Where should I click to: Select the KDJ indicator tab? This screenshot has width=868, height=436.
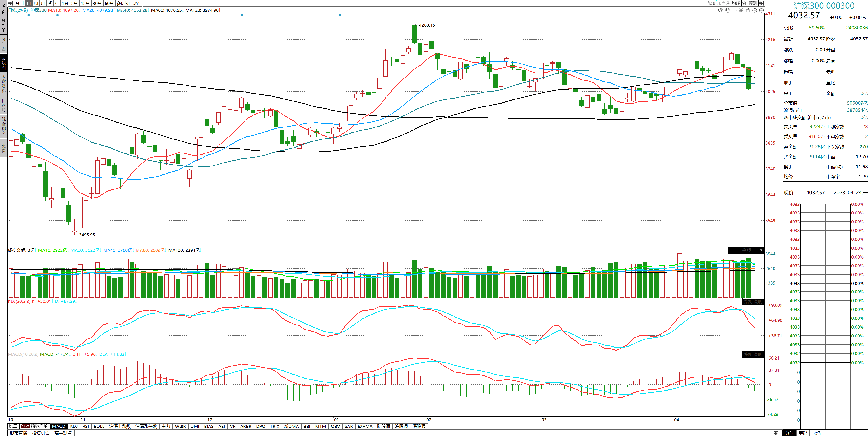(x=74, y=426)
